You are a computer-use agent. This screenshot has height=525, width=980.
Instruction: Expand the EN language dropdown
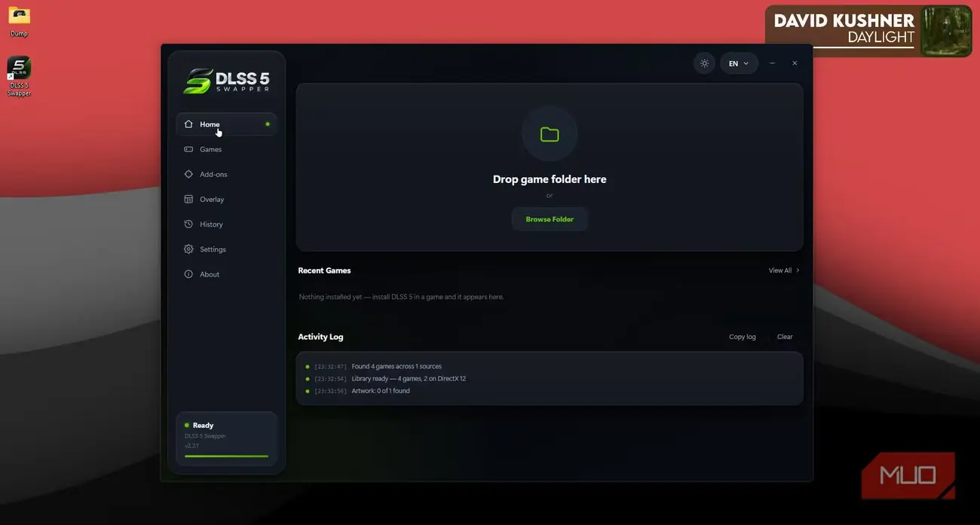click(738, 63)
